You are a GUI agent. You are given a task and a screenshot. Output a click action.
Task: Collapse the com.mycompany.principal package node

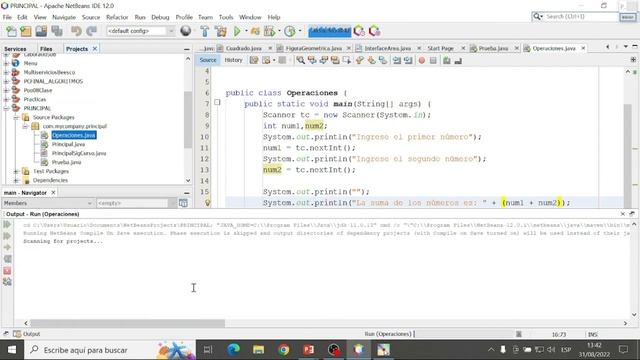pos(25,126)
